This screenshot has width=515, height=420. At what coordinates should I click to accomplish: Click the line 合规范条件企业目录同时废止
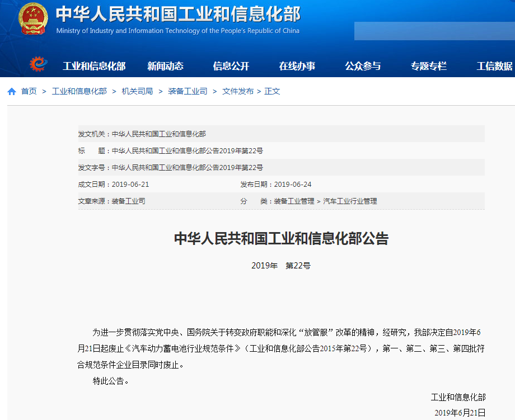pos(130,365)
